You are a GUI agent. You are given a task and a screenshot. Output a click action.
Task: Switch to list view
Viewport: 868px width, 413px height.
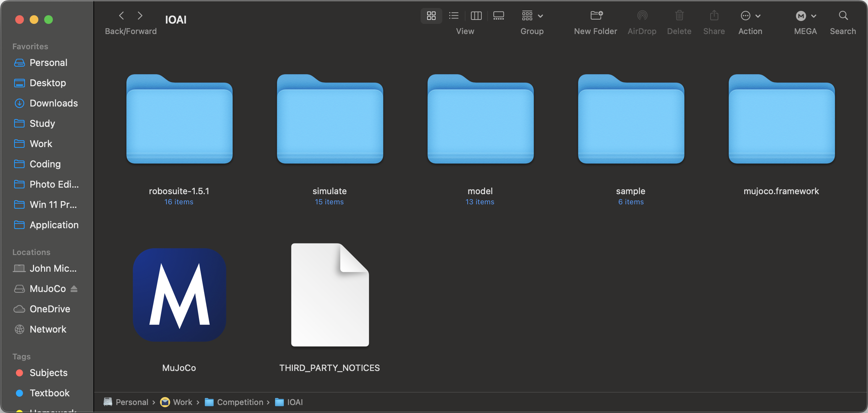click(x=454, y=16)
